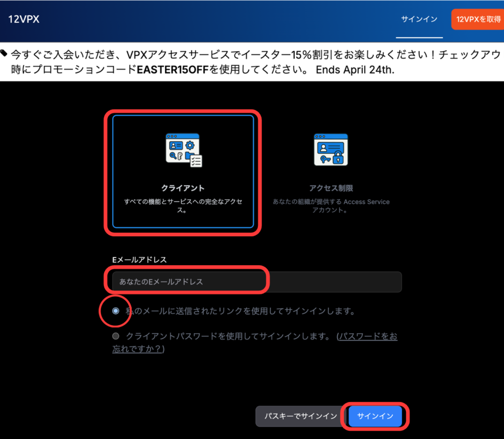This screenshot has width=504, height=439.
Task: Click the EASTER15OFF promo code text
Action: pyautogui.click(x=172, y=69)
